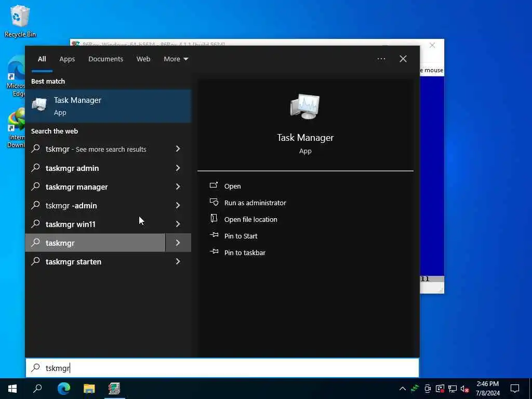Screen dimensions: 532x399
Task: Select the highlighted 'taskmgr' web suggestion
Action: (96, 243)
